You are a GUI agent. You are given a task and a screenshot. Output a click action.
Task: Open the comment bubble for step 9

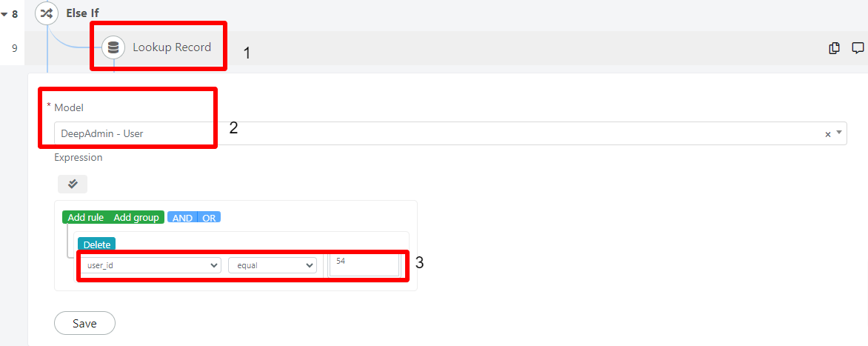point(858,48)
